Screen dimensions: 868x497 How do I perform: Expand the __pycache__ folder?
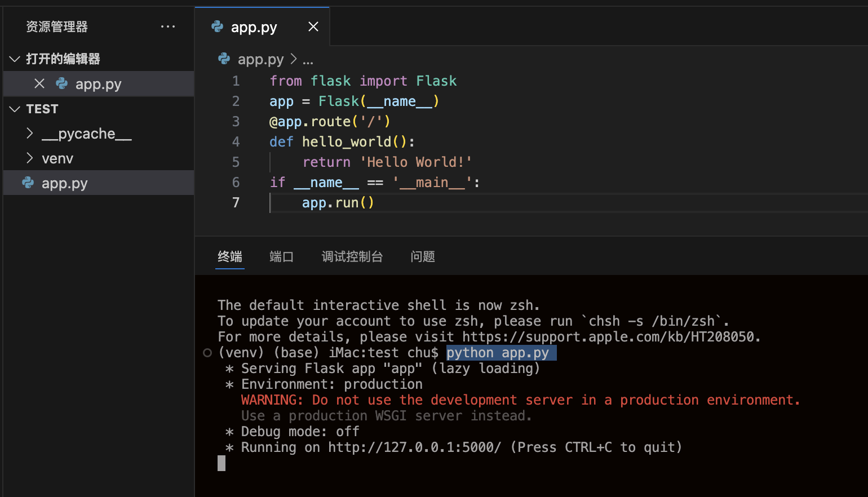click(x=30, y=134)
